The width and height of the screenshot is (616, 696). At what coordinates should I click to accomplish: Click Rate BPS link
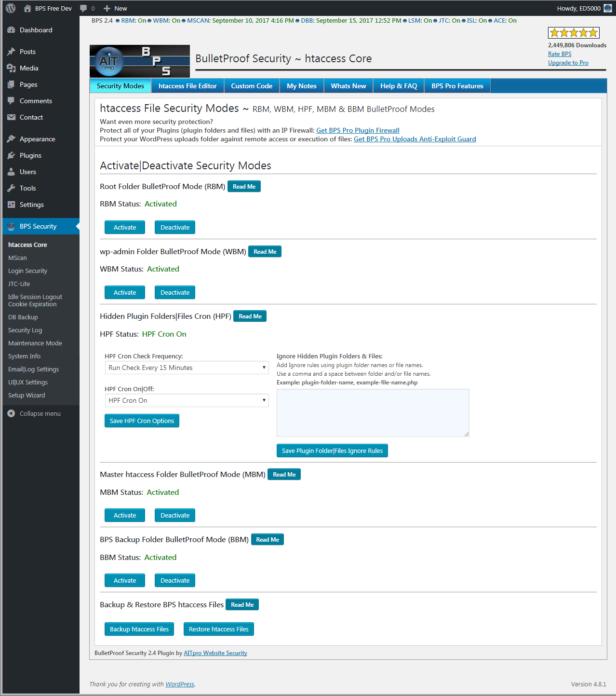[x=560, y=54]
